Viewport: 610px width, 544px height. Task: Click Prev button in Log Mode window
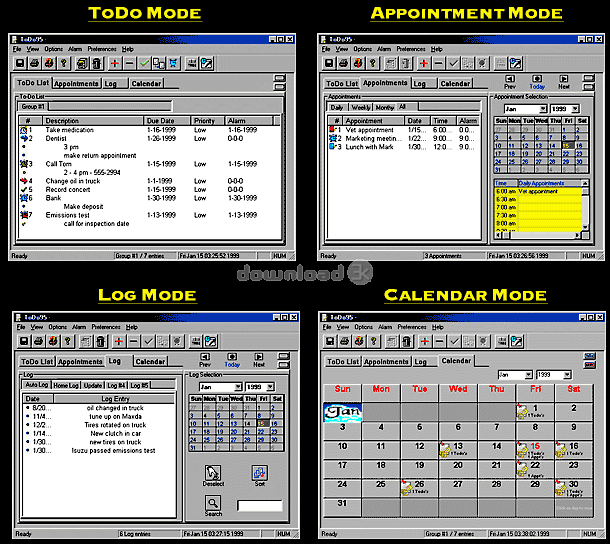click(x=205, y=360)
